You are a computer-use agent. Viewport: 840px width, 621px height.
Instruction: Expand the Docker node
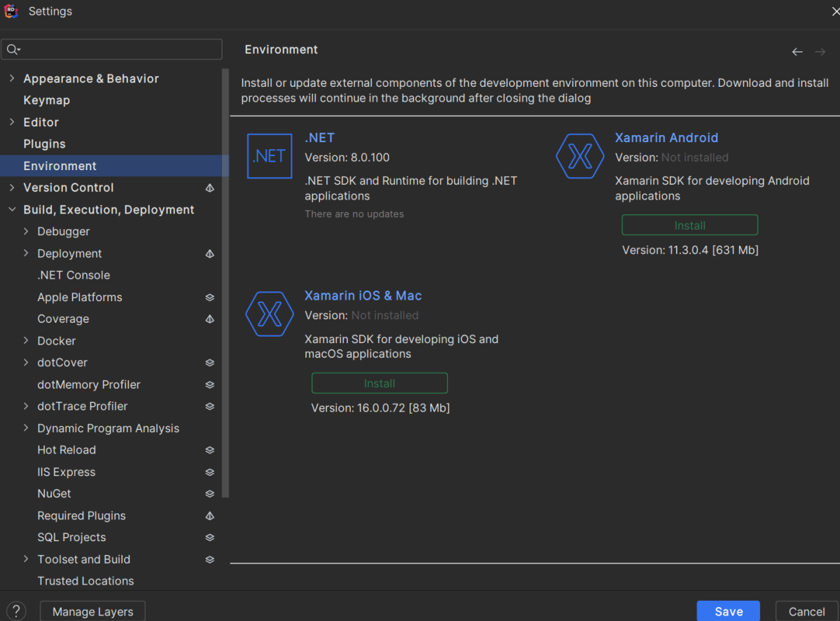(x=26, y=341)
